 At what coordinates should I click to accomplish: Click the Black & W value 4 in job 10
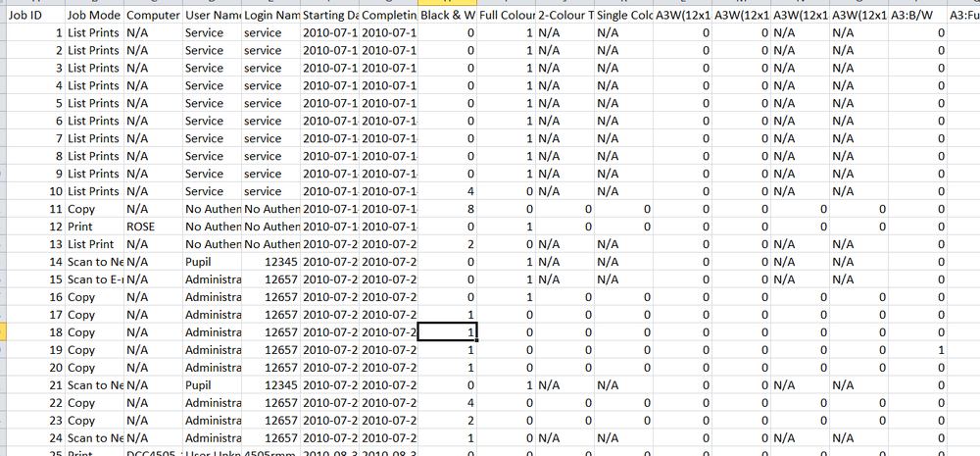pyautogui.click(x=447, y=191)
